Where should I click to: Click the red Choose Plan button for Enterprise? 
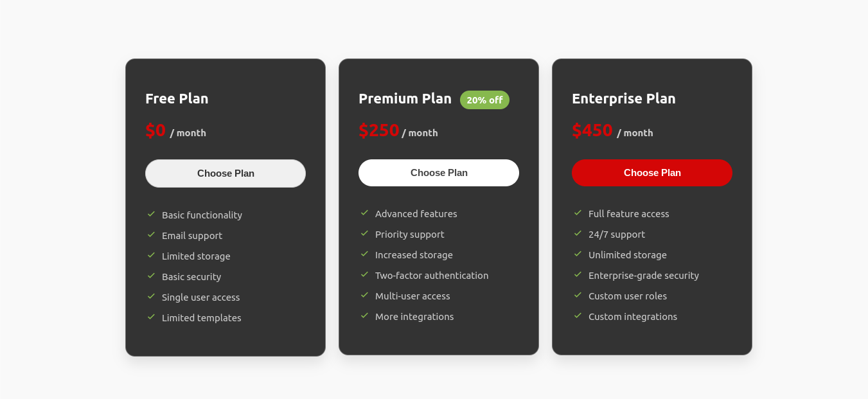[x=651, y=172]
